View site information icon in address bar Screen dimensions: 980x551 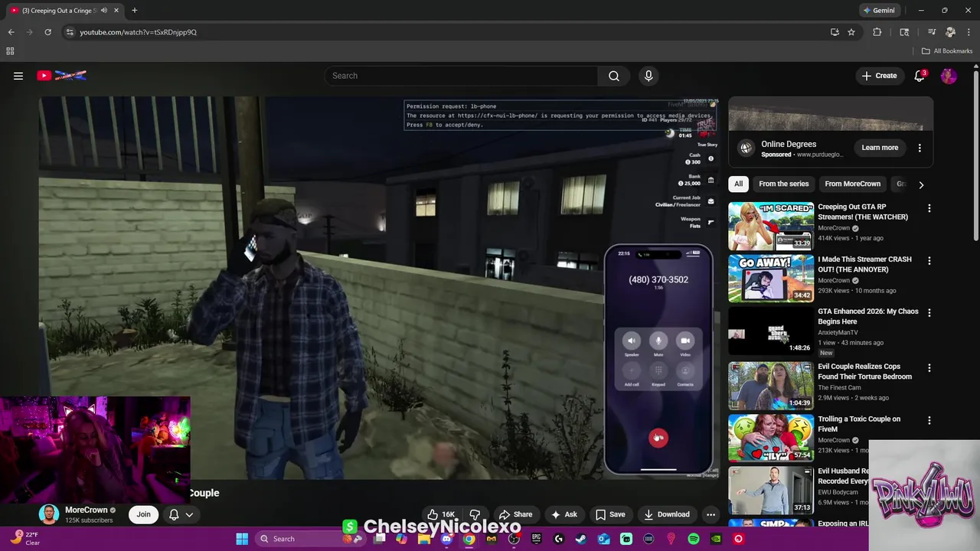pos(70,32)
